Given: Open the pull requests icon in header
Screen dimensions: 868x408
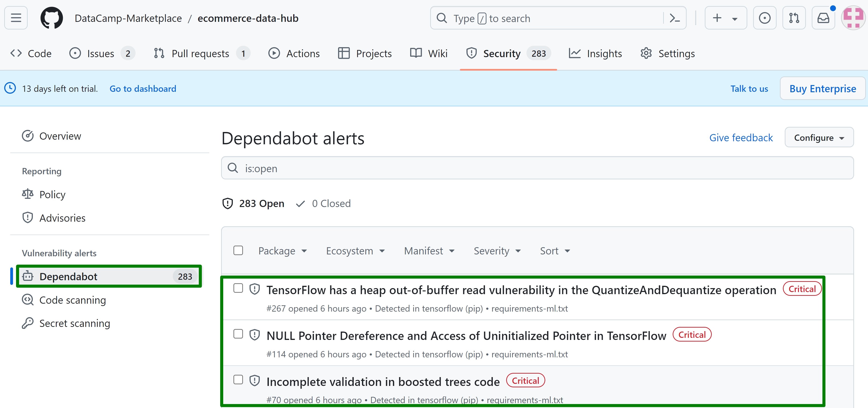Looking at the screenshot, I should pyautogui.click(x=794, y=18).
